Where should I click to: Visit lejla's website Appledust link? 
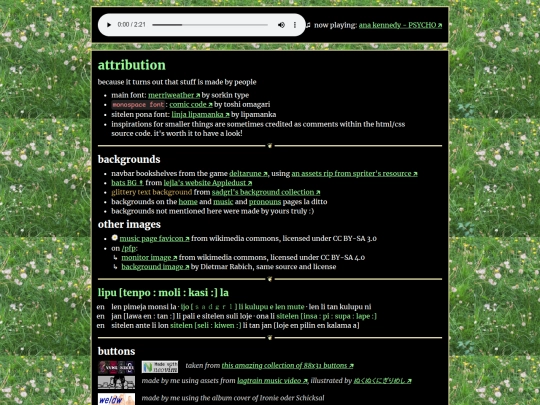tap(208, 183)
